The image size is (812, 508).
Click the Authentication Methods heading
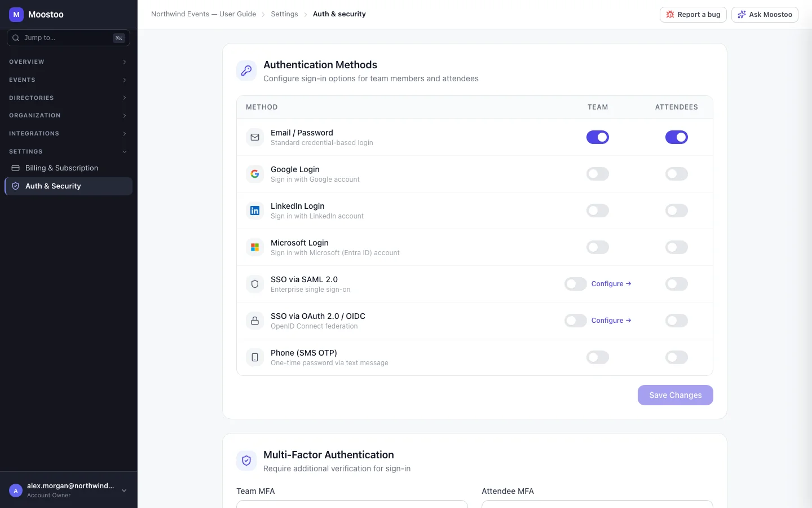pyautogui.click(x=320, y=65)
